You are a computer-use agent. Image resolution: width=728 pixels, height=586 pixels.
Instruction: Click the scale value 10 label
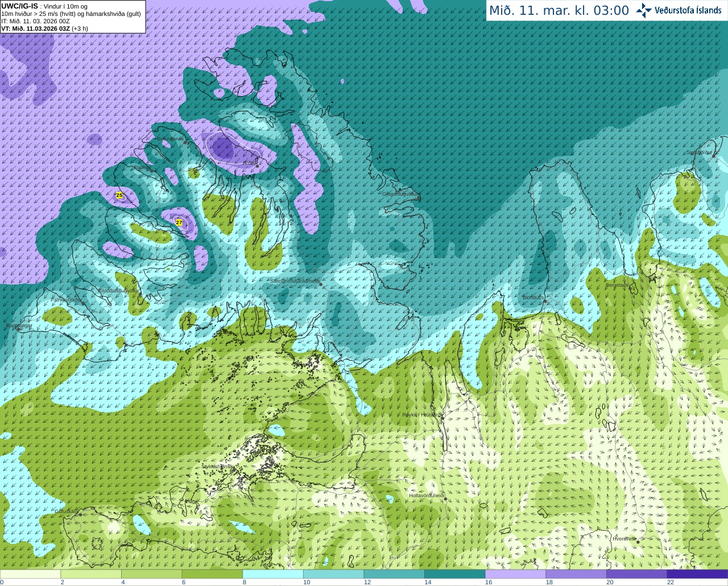tap(307, 582)
